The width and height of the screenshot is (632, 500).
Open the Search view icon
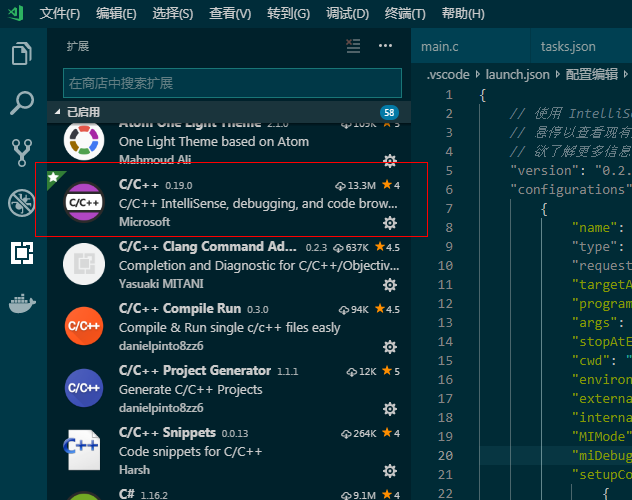(22, 103)
